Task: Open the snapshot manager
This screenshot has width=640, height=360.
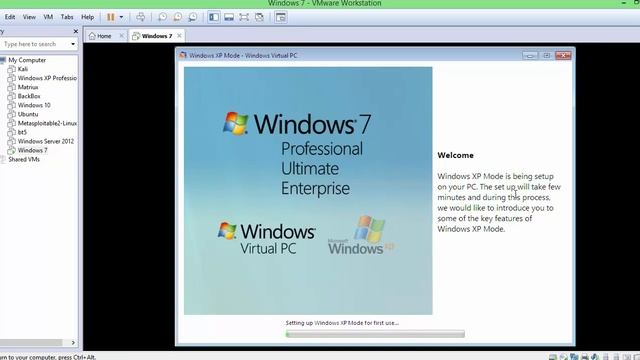Action: click(193, 17)
